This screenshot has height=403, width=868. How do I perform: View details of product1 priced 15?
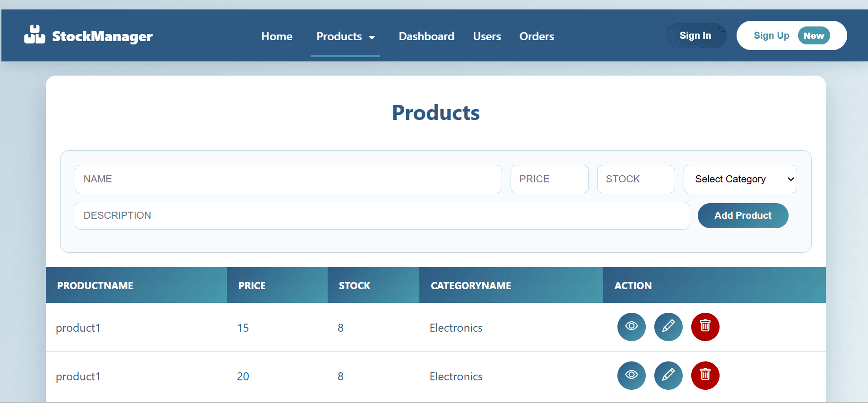pyautogui.click(x=631, y=326)
